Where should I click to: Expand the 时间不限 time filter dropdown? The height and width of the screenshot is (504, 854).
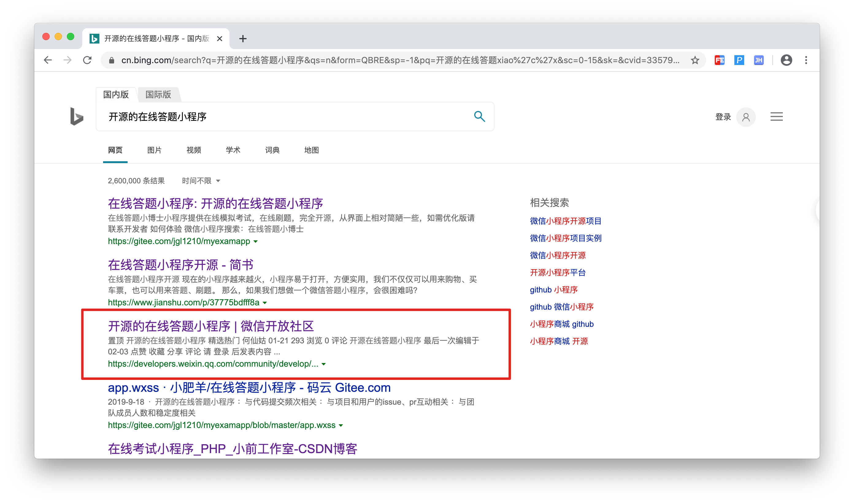click(201, 181)
